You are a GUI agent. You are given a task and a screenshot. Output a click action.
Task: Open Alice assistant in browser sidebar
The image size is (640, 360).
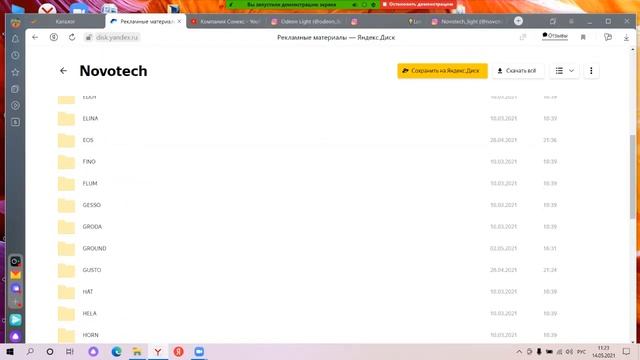[16, 336]
